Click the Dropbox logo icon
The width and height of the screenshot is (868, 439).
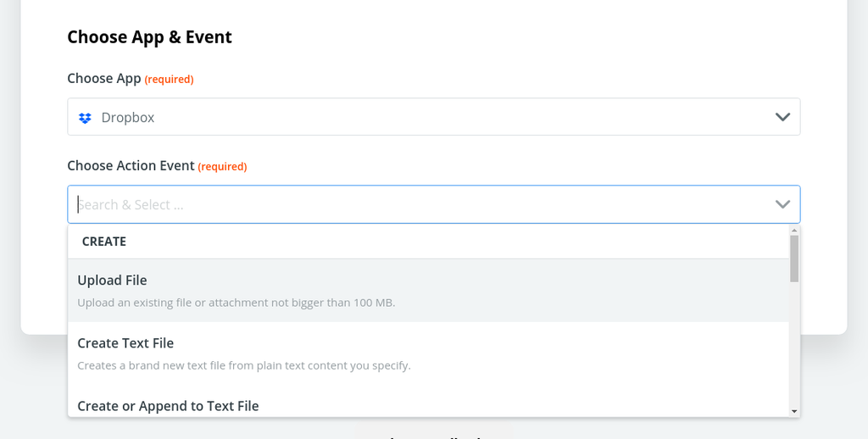tap(85, 118)
